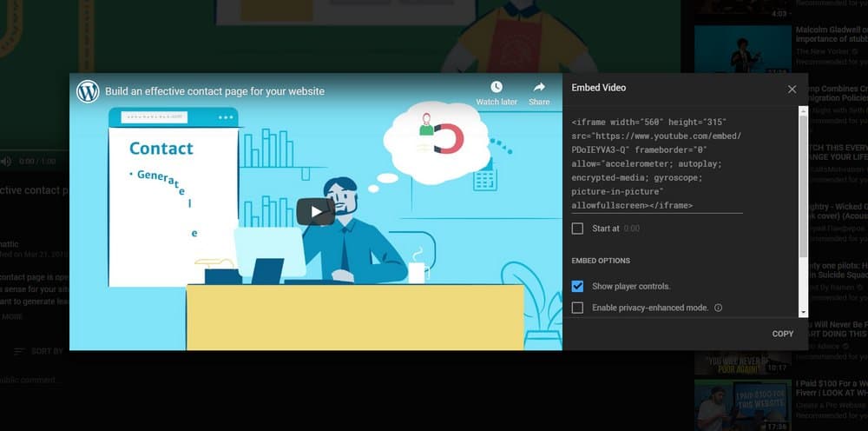
Task: Expand the description with the MORE link
Action: (12, 317)
